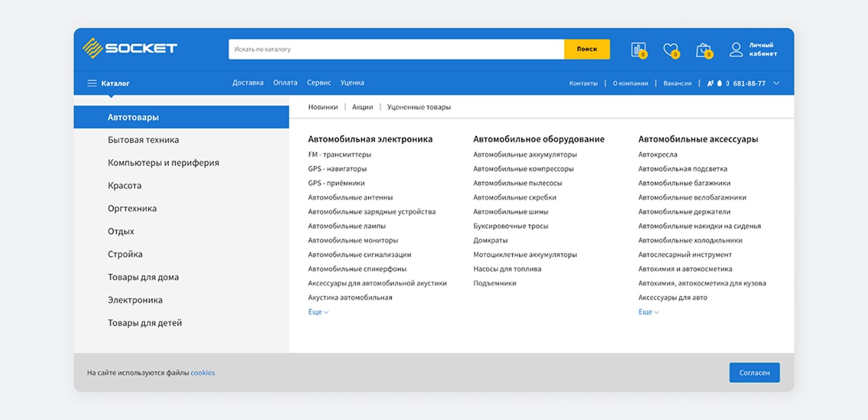The image size is (868, 420).
Task: Expand Еще under Автомобильные аксессуары
Action: [648, 312]
